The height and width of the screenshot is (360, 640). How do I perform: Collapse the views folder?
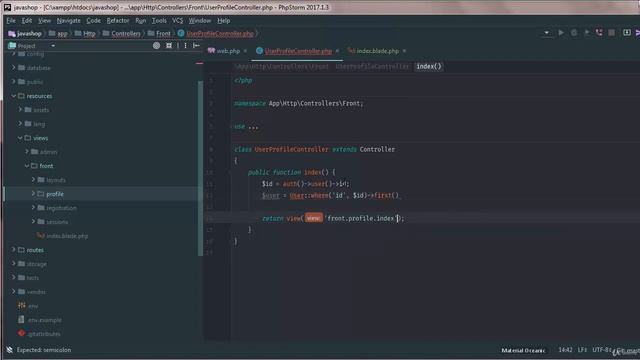20,138
